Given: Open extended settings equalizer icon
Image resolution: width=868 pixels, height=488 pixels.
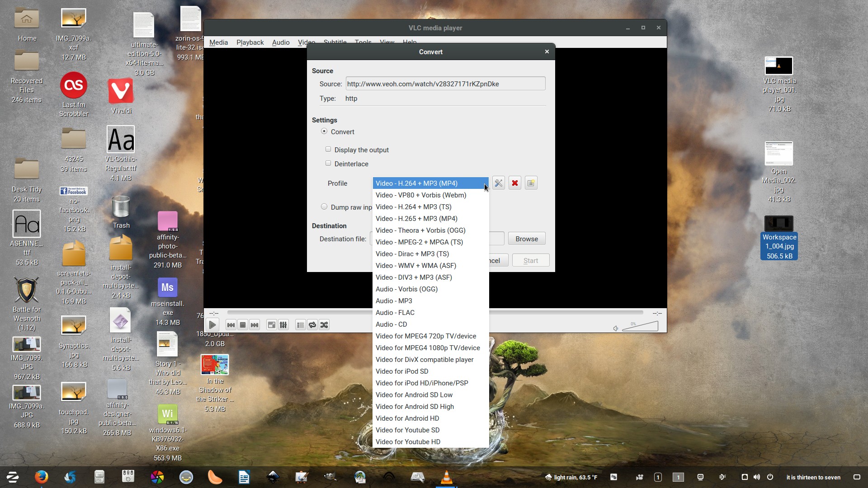Looking at the screenshot, I should click(x=283, y=325).
